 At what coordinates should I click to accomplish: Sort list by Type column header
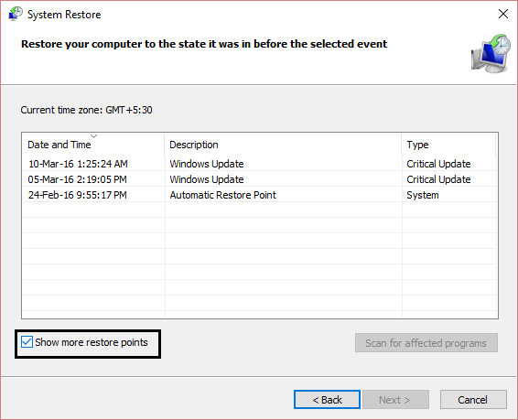[448, 145]
